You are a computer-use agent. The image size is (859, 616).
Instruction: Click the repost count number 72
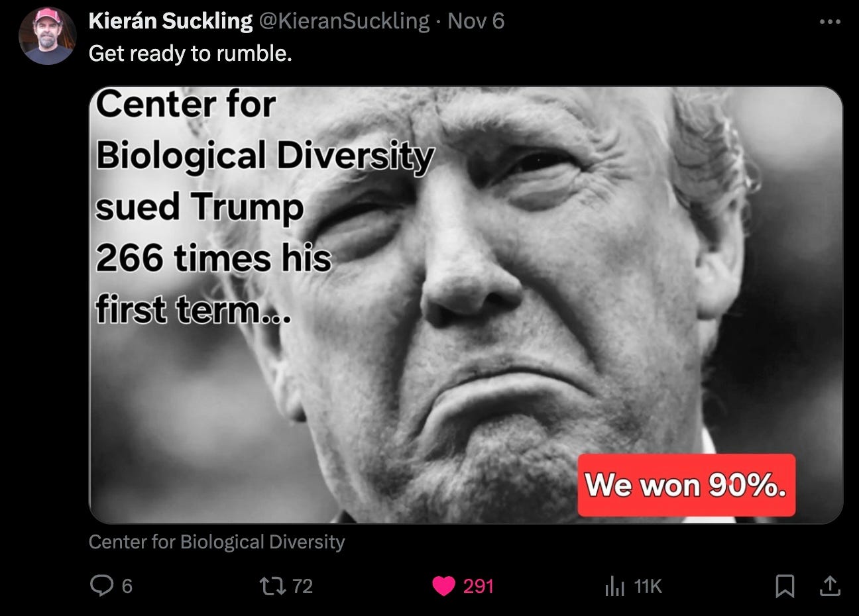[302, 586]
